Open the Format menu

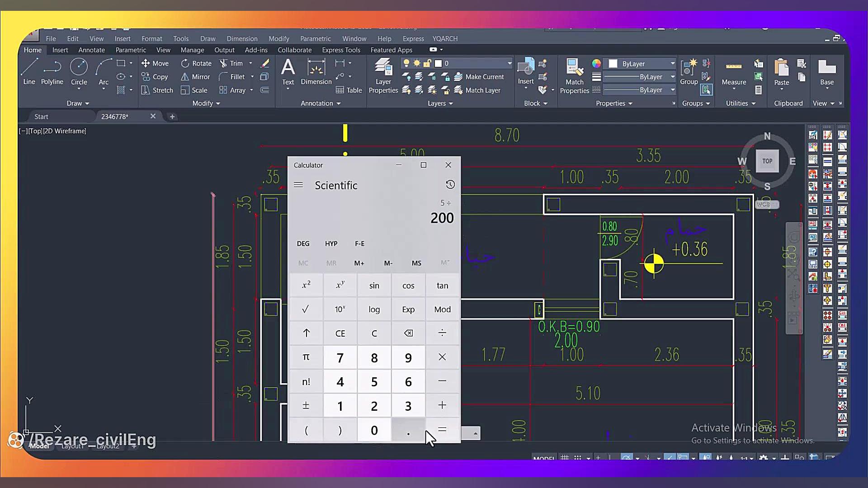(x=151, y=39)
